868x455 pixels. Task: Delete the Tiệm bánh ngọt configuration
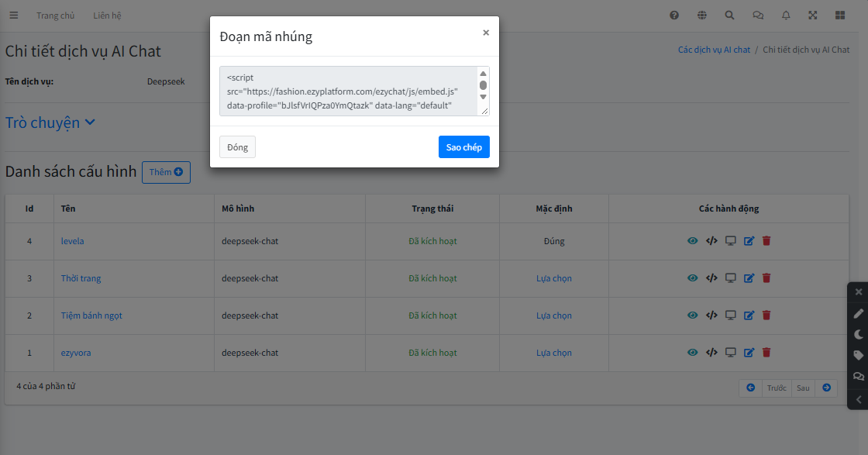(766, 315)
